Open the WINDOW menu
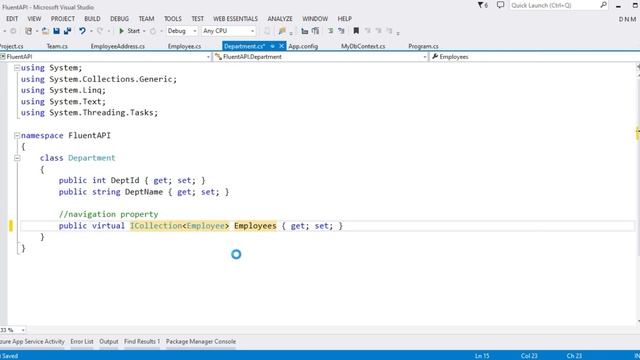This screenshot has height=360, width=640. click(315, 19)
